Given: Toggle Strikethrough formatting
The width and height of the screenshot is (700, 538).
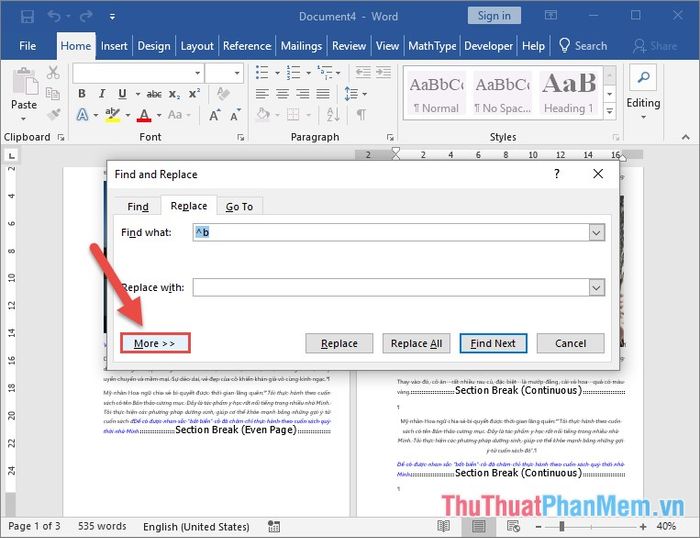Looking at the screenshot, I should pyautogui.click(x=154, y=94).
